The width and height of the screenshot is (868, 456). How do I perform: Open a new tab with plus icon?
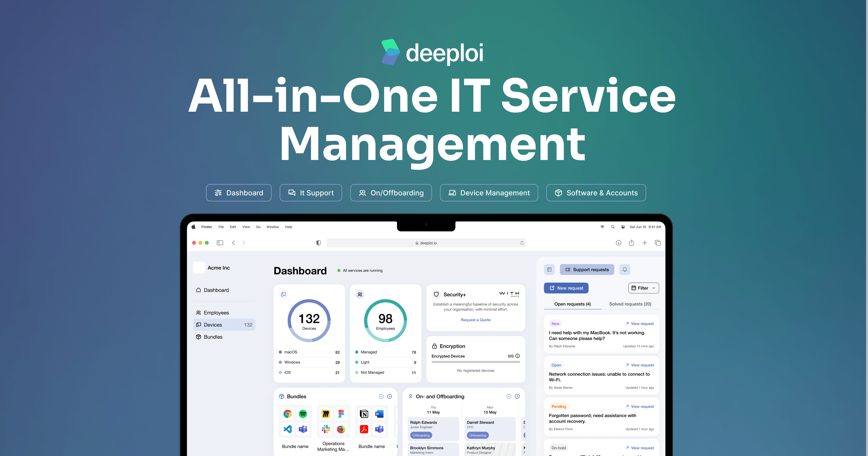[644, 243]
